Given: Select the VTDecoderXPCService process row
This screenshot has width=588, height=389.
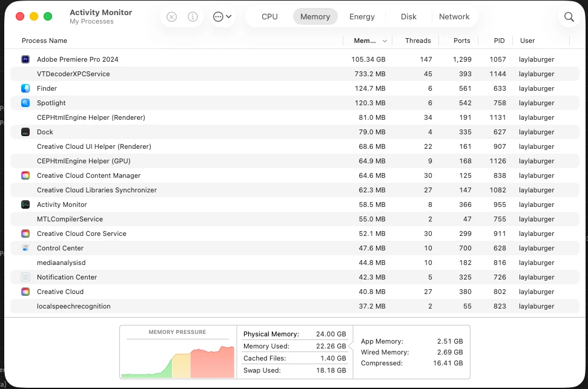Looking at the screenshot, I should (294, 74).
